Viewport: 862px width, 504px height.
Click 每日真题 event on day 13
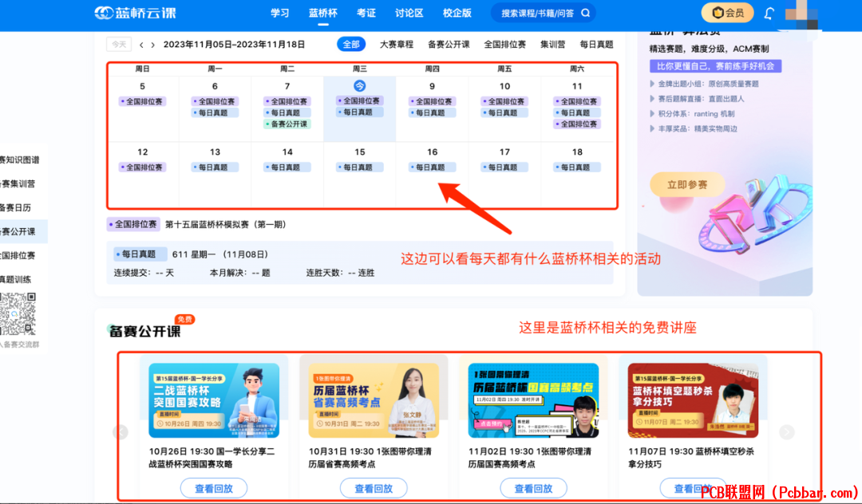tap(215, 167)
